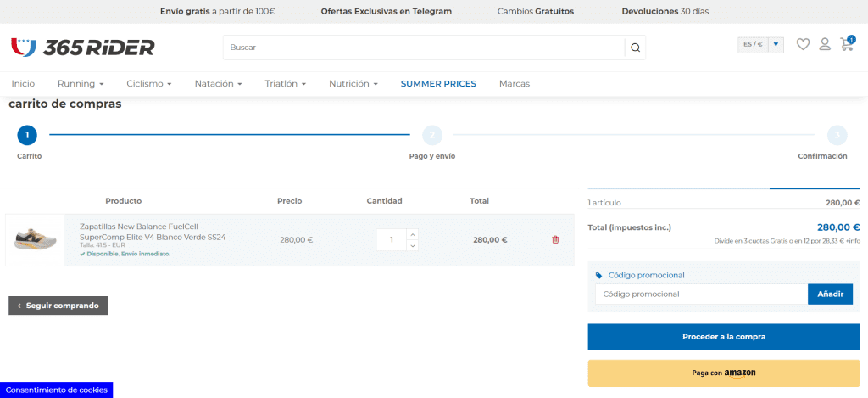
Task: Click the carrito de compra heading
Action: [64, 104]
